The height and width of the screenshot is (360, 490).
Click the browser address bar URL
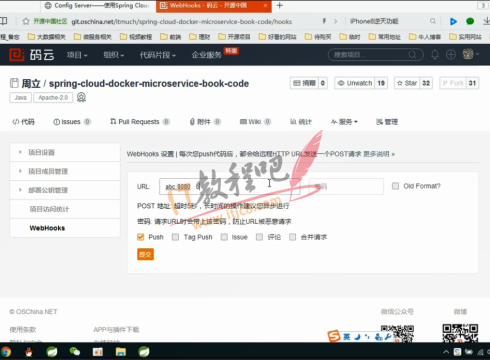[182, 22]
